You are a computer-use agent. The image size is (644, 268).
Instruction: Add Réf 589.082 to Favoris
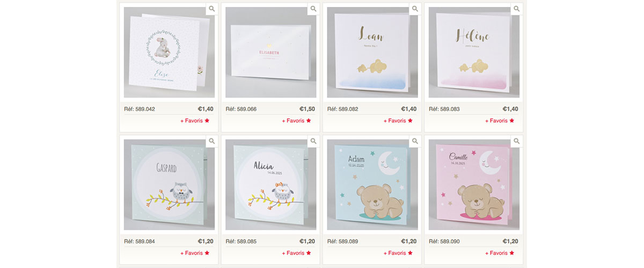pos(398,121)
